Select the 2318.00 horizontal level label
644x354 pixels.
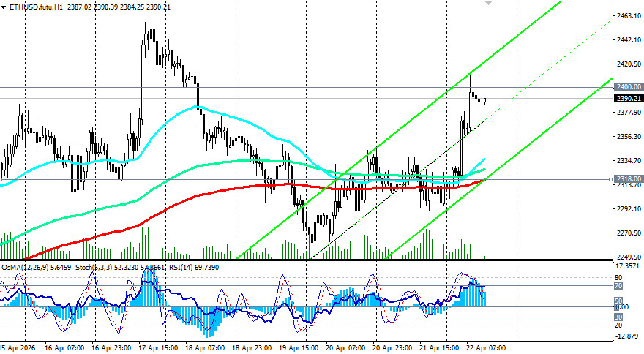point(629,179)
